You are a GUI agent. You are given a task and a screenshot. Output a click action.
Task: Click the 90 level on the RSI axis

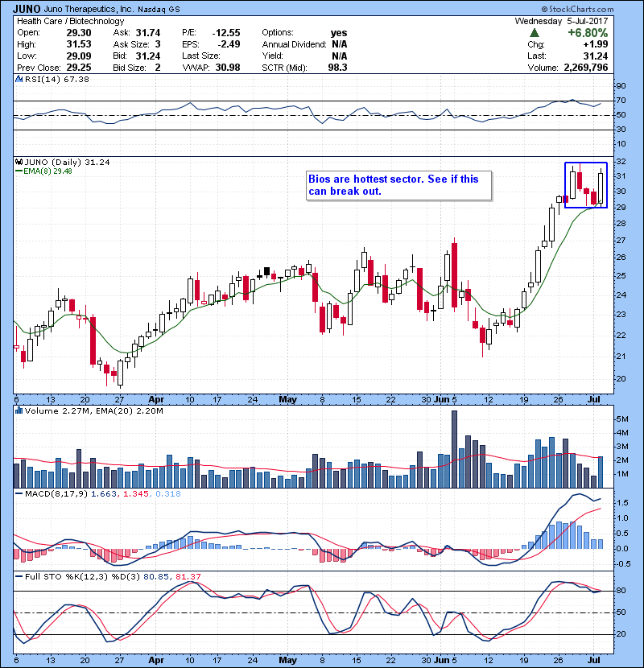(621, 86)
